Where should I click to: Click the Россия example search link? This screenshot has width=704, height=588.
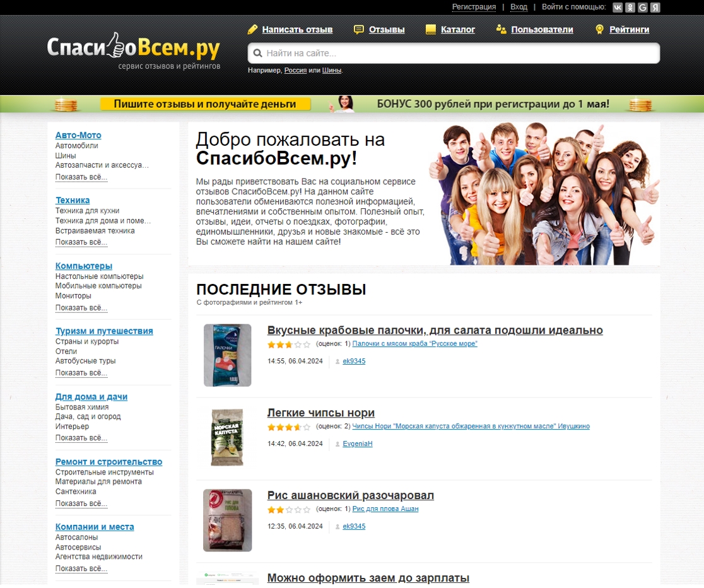[295, 71]
